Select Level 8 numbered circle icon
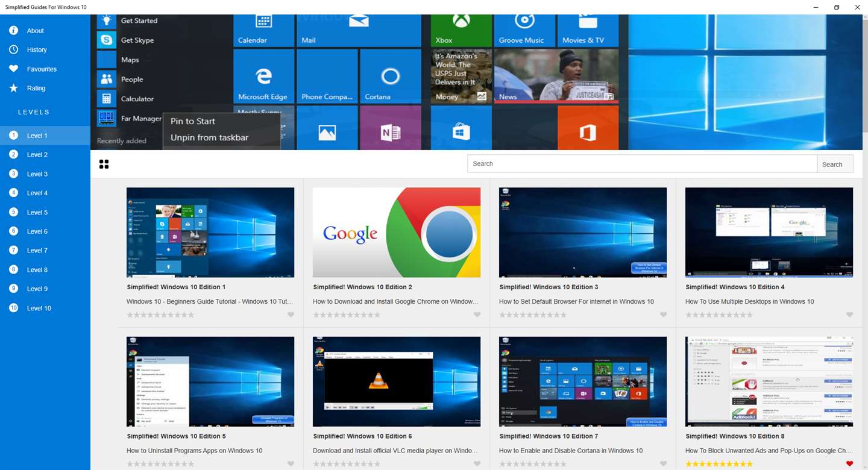 tap(13, 269)
